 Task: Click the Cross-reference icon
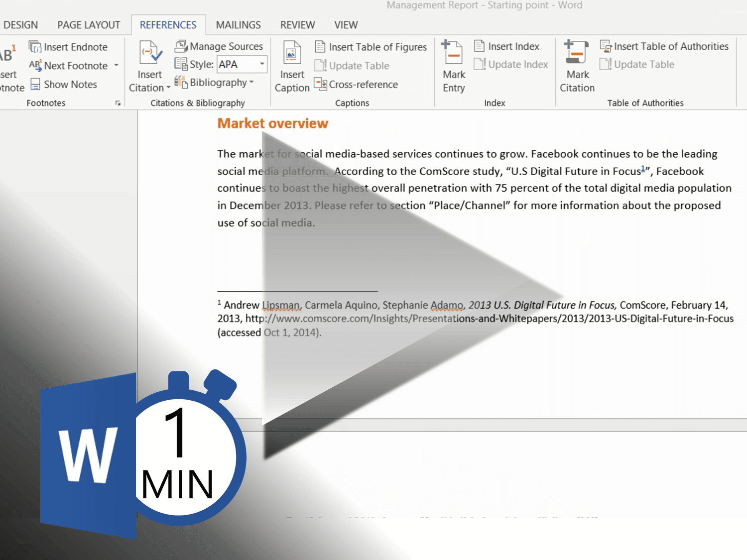coord(320,84)
